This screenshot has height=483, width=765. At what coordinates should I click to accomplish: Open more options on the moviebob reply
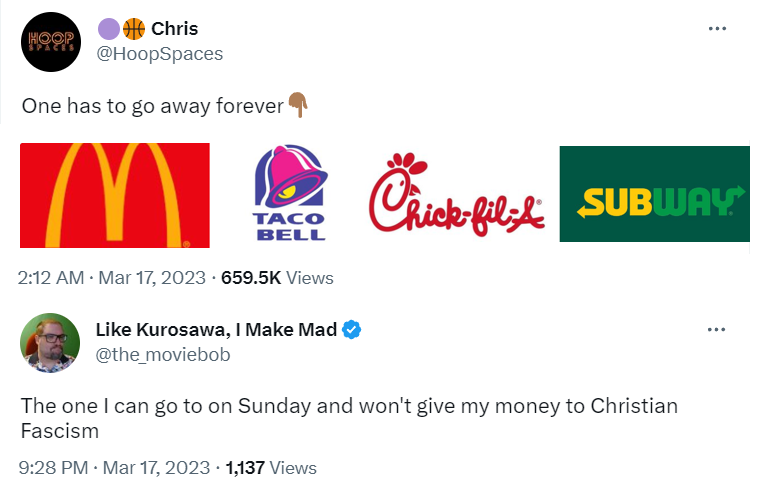(717, 330)
